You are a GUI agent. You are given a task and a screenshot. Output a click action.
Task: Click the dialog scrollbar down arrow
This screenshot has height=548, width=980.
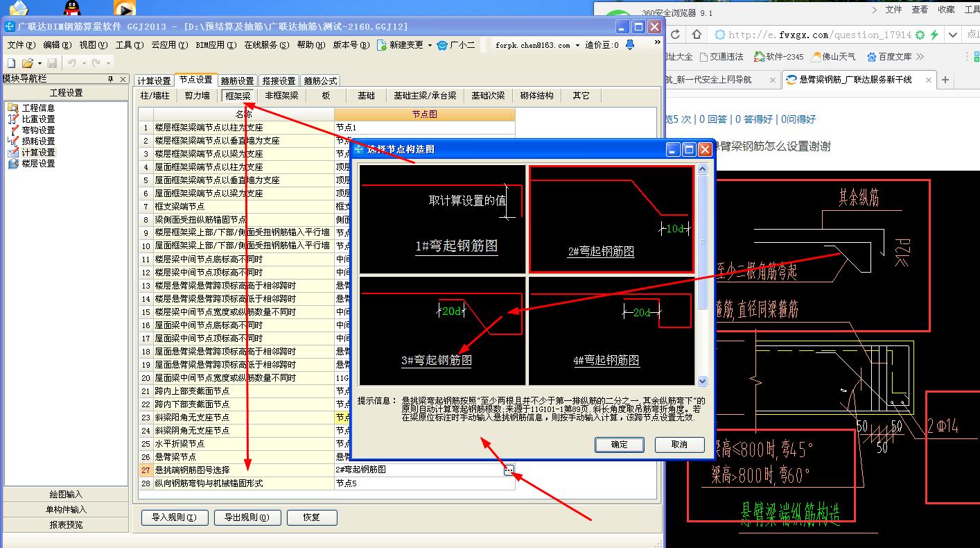coord(702,381)
